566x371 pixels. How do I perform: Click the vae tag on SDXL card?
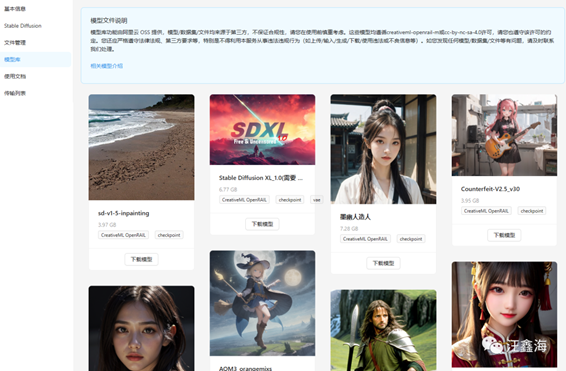click(317, 200)
